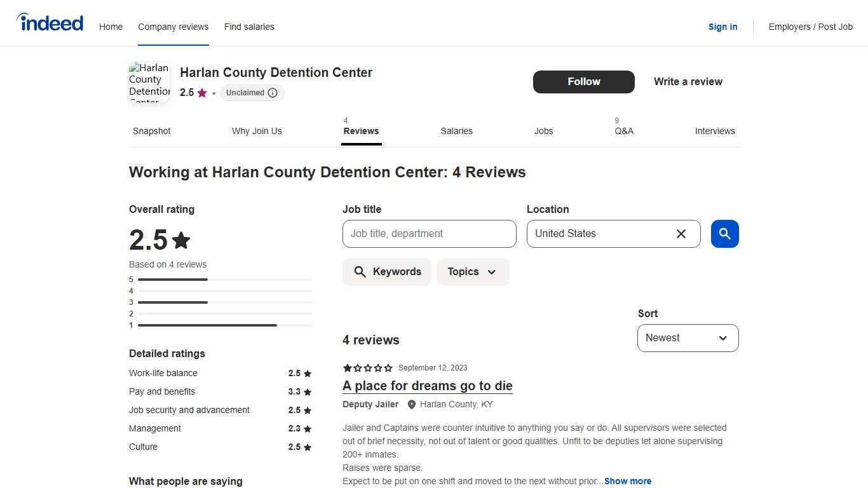Clear the United States location field
This screenshot has width=868, height=488.
pyautogui.click(x=681, y=234)
